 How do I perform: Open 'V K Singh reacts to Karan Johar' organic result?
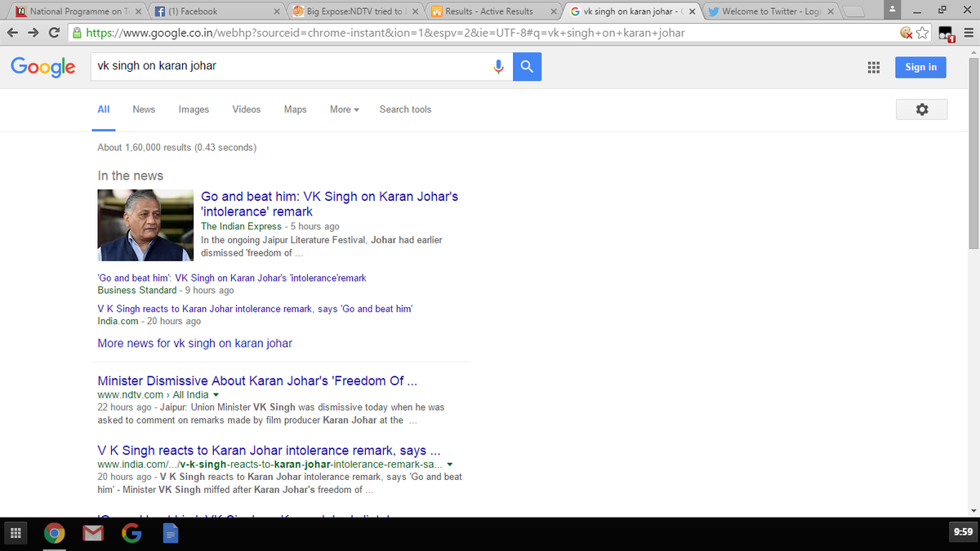pos(269,451)
